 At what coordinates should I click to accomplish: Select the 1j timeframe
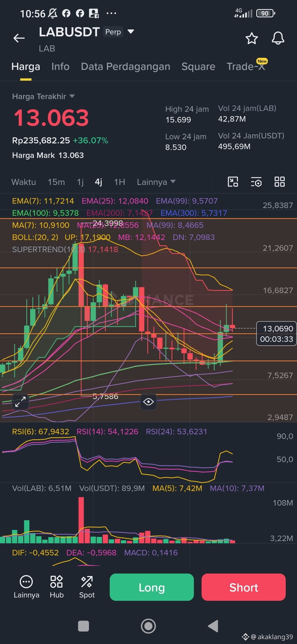tap(80, 182)
